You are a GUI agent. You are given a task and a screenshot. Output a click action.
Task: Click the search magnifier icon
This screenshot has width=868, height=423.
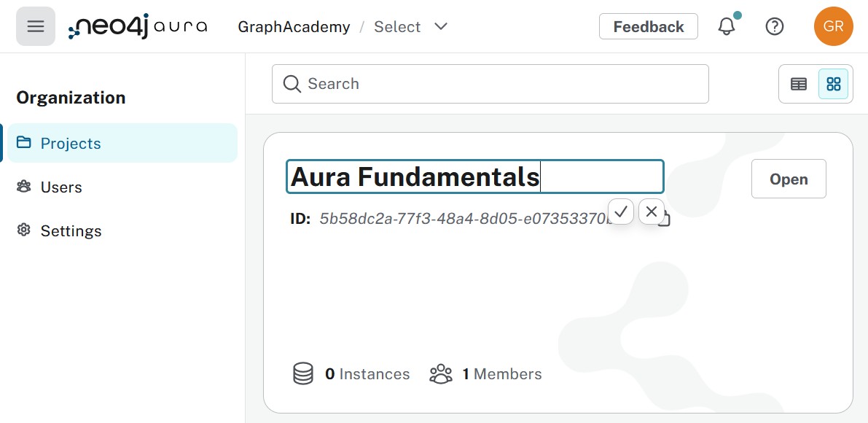pos(292,83)
